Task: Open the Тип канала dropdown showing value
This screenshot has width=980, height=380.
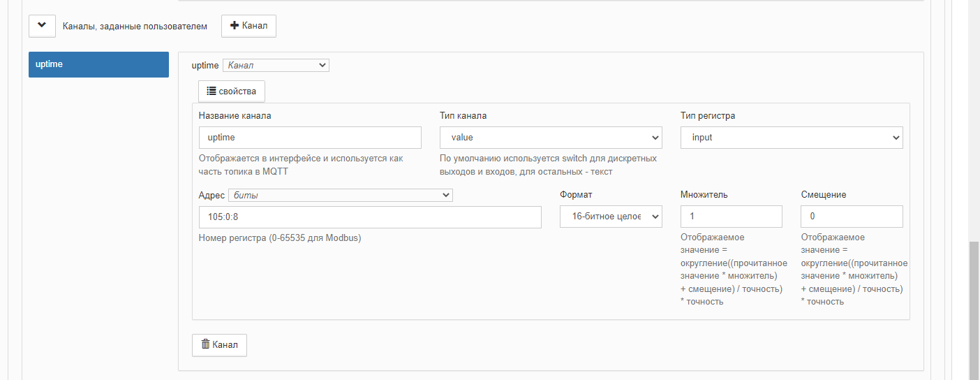Action: pyautogui.click(x=551, y=138)
